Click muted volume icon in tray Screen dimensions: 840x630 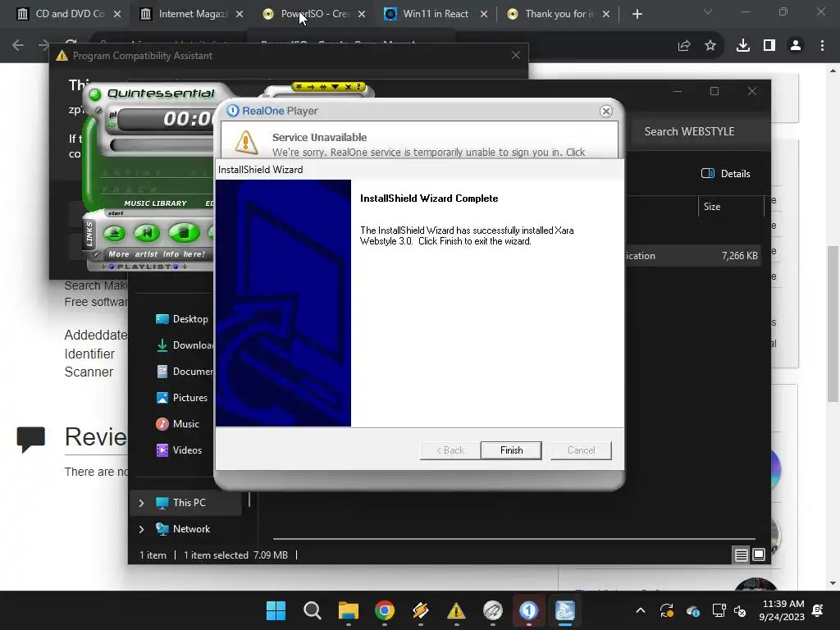741,610
